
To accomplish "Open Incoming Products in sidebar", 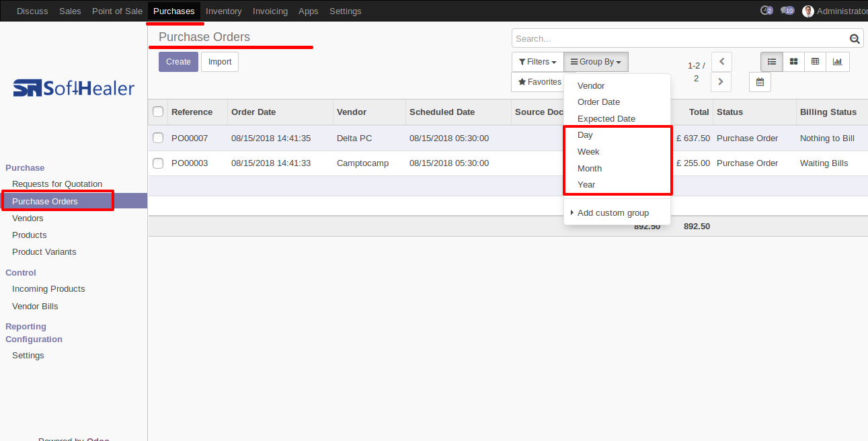I will [x=48, y=288].
